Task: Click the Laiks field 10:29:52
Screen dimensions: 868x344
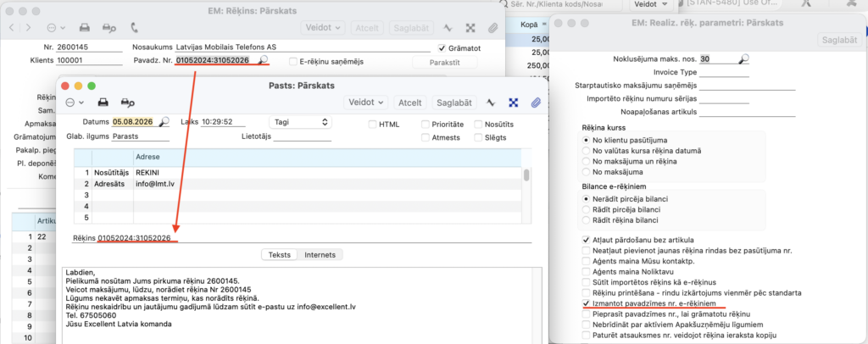Action: point(222,122)
